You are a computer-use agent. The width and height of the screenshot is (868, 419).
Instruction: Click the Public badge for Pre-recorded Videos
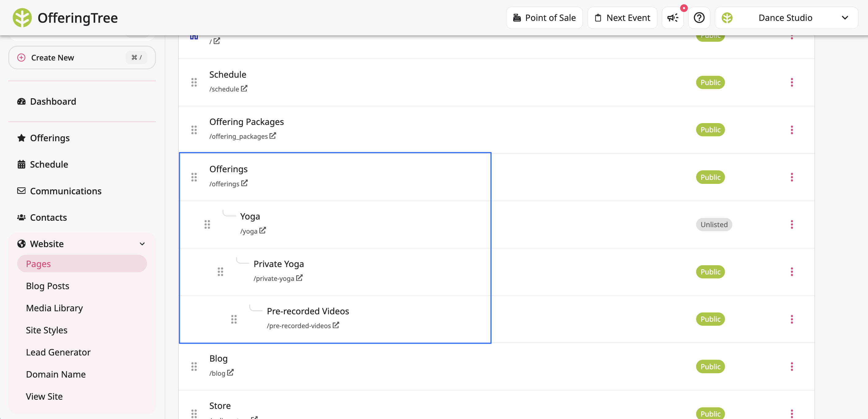click(710, 319)
